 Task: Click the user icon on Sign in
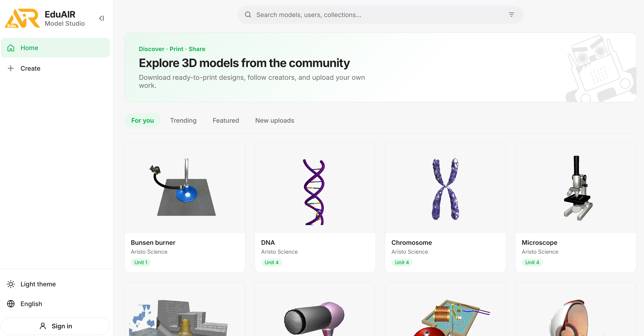[x=43, y=326]
